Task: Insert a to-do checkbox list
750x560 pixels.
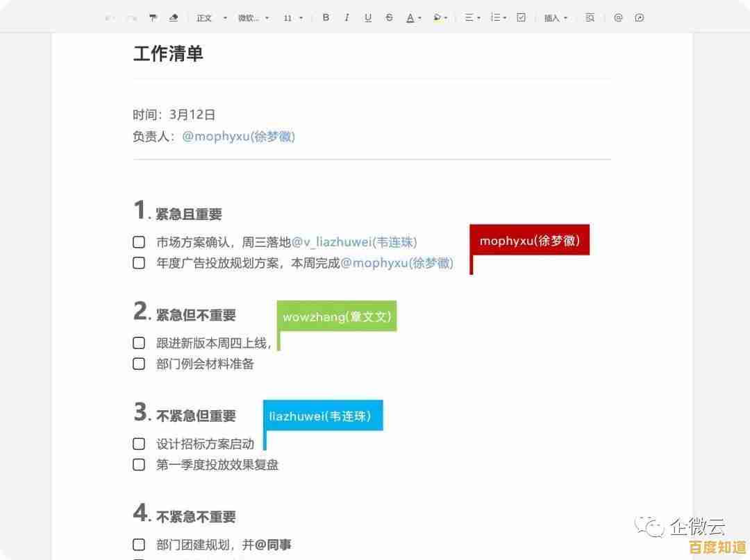Action: point(520,17)
